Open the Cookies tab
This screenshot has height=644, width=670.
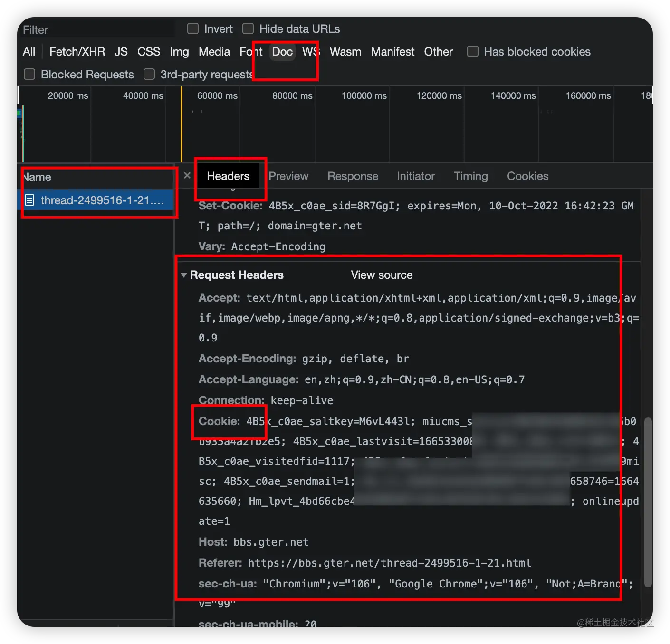tap(528, 176)
